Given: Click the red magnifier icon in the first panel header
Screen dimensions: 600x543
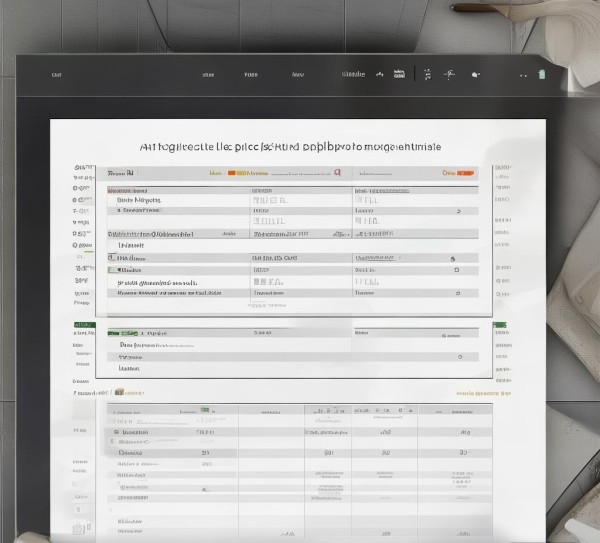Looking at the screenshot, I should point(337,173).
